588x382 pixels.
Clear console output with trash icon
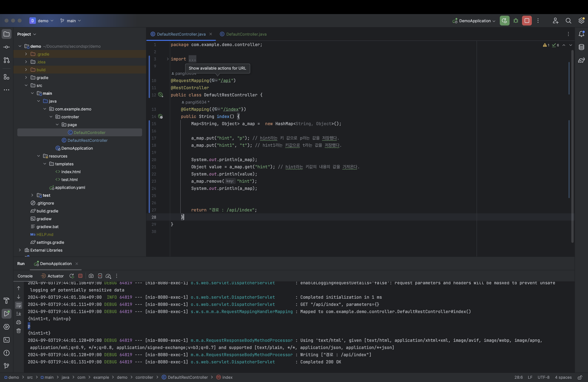pyautogui.click(x=18, y=331)
